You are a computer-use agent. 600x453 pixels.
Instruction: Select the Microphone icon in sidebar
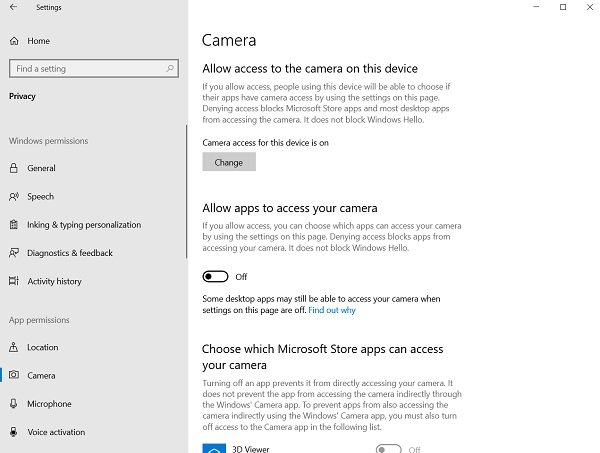(14, 404)
